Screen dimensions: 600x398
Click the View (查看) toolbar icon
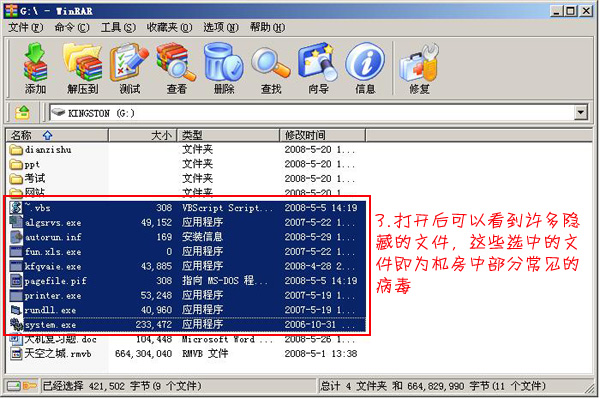tap(176, 63)
